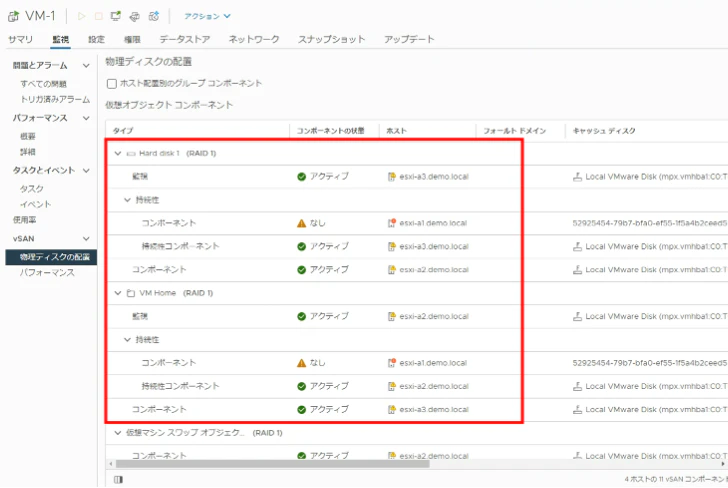Click esxi-a1 host icon under VM Home

tap(392, 363)
